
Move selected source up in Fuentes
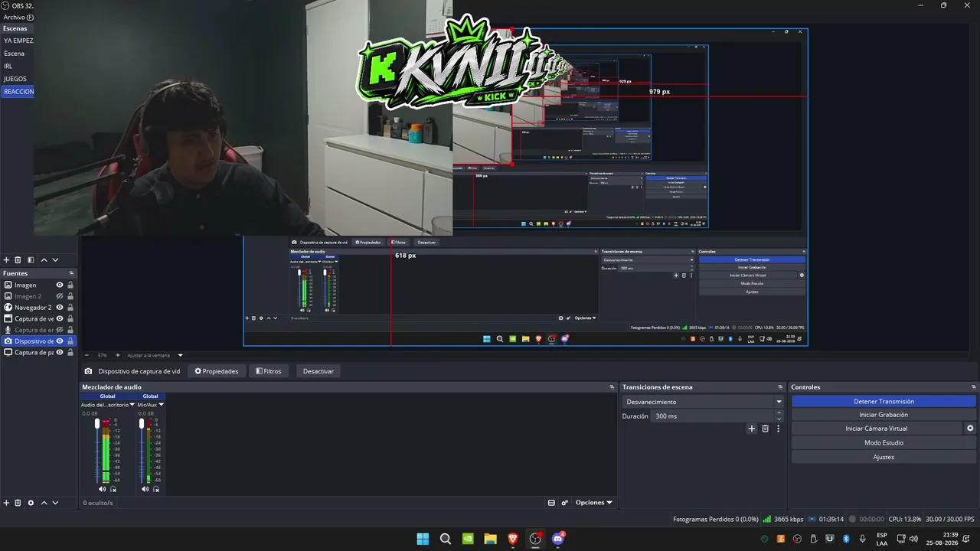(x=44, y=503)
